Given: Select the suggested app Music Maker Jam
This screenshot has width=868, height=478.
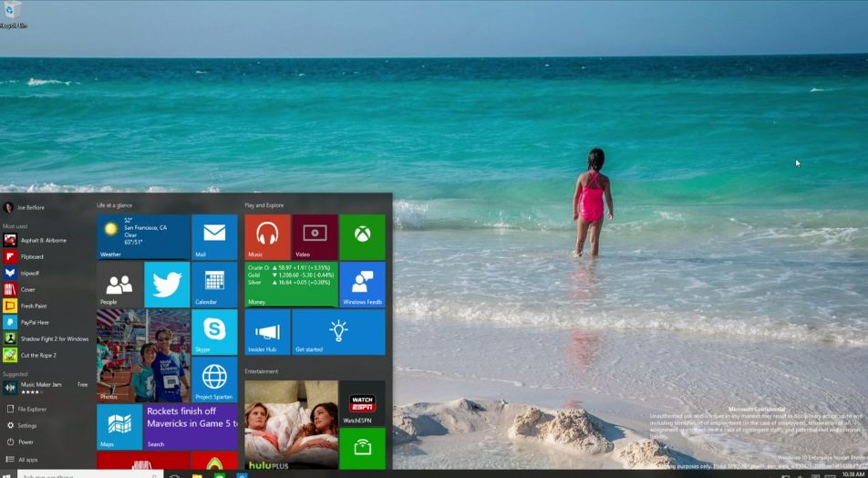Looking at the screenshot, I should coord(47,387).
